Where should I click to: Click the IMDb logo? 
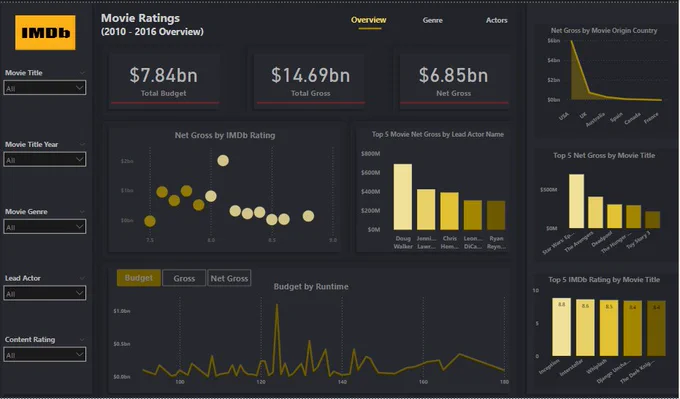45,33
